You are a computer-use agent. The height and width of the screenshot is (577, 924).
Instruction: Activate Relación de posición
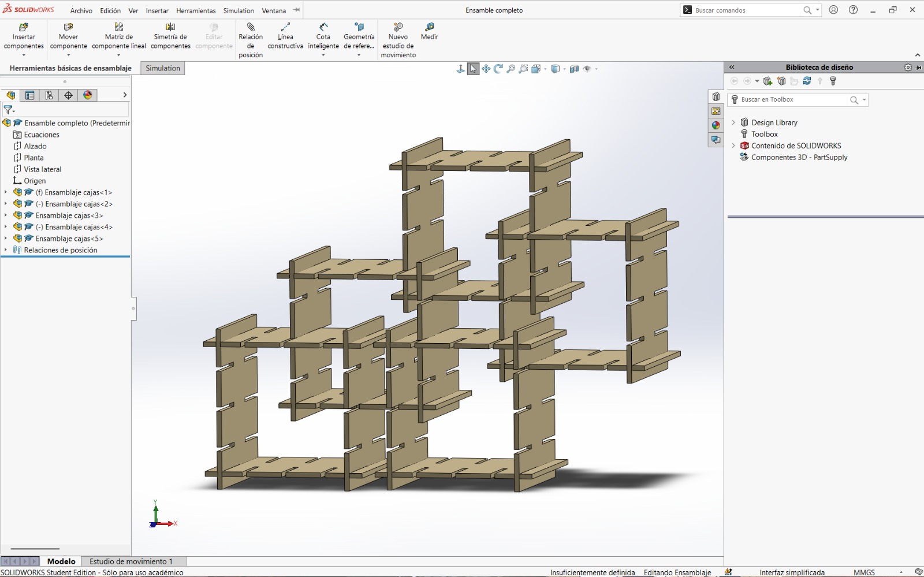coord(251,36)
